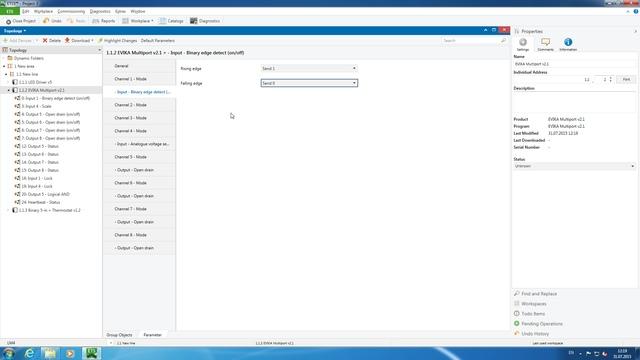640x360 pixels.
Task: Open the Rising edge dropdown
Action: click(309, 69)
